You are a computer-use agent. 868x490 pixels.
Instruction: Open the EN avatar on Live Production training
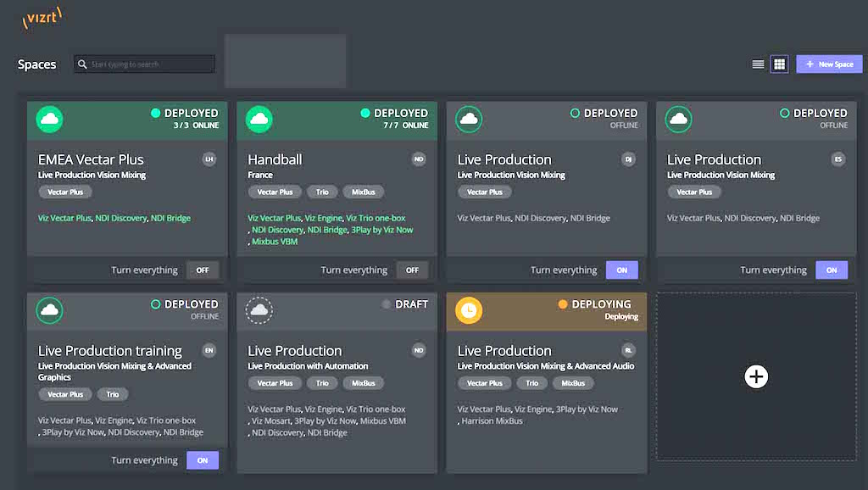coord(209,350)
